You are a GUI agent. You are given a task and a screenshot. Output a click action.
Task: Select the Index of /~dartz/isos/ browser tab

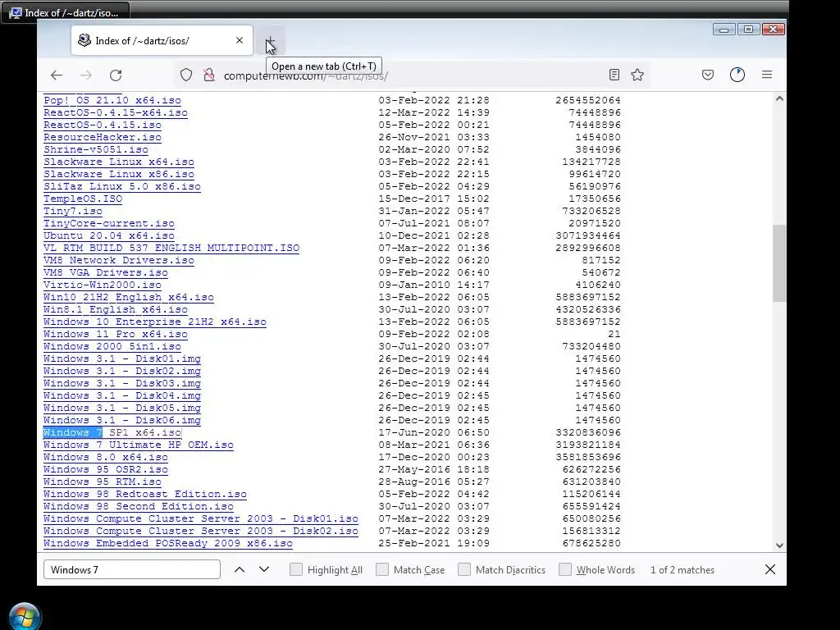point(162,40)
